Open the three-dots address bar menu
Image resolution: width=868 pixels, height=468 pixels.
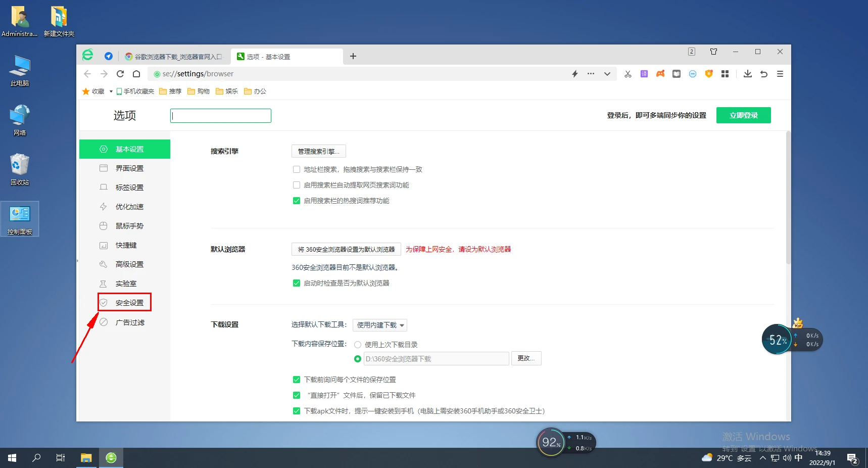tap(591, 74)
